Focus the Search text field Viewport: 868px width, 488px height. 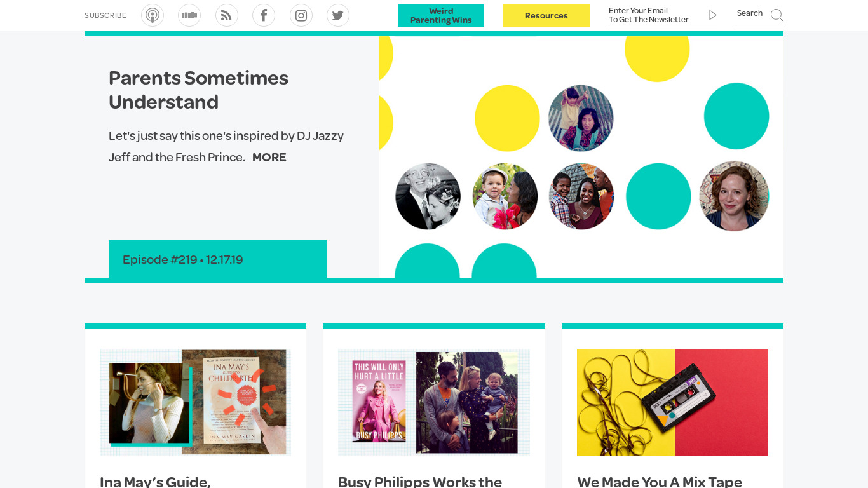[x=751, y=13]
